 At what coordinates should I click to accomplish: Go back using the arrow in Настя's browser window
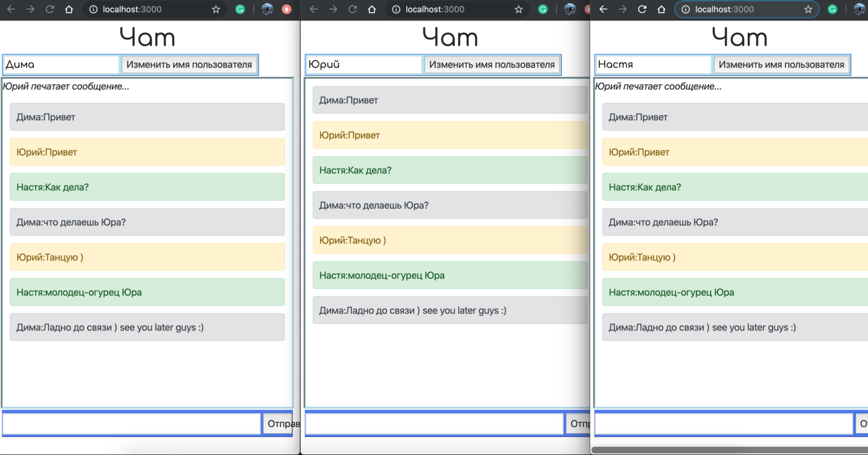(603, 9)
